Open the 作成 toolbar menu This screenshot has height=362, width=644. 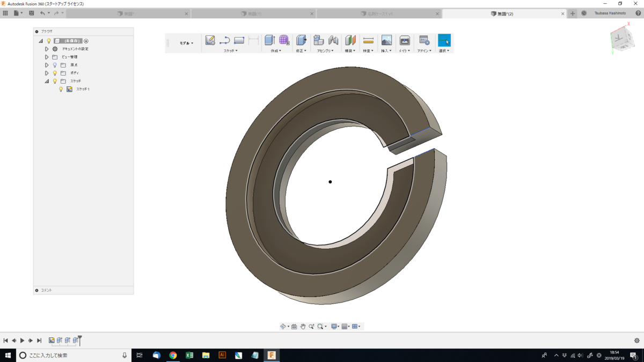pos(275,50)
